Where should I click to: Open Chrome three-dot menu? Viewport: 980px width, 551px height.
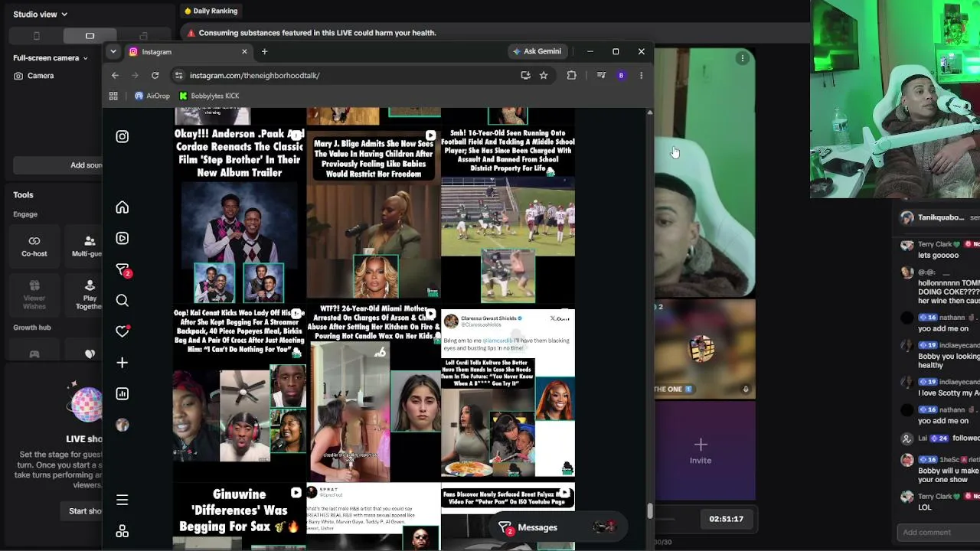[x=641, y=75]
